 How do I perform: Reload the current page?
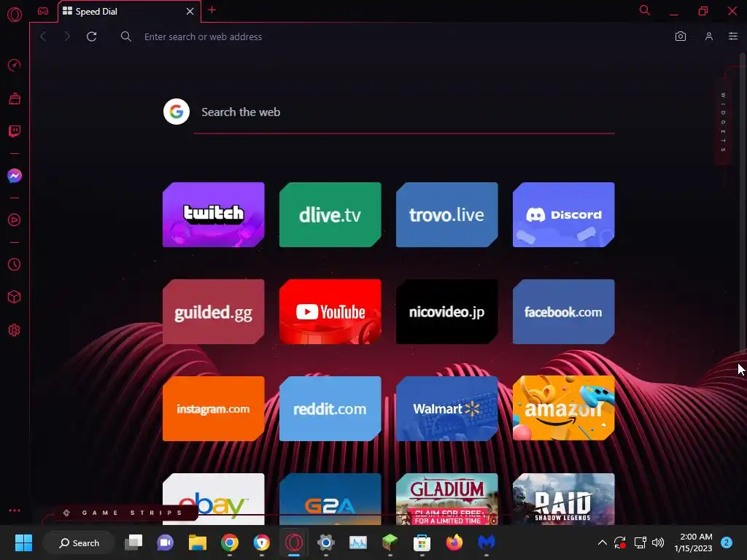91,36
